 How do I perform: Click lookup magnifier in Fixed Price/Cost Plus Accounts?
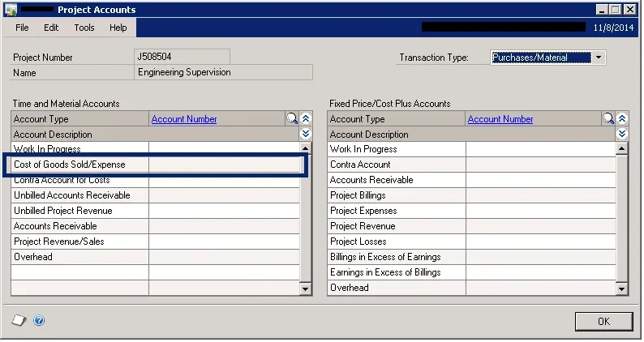[x=608, y=119]
